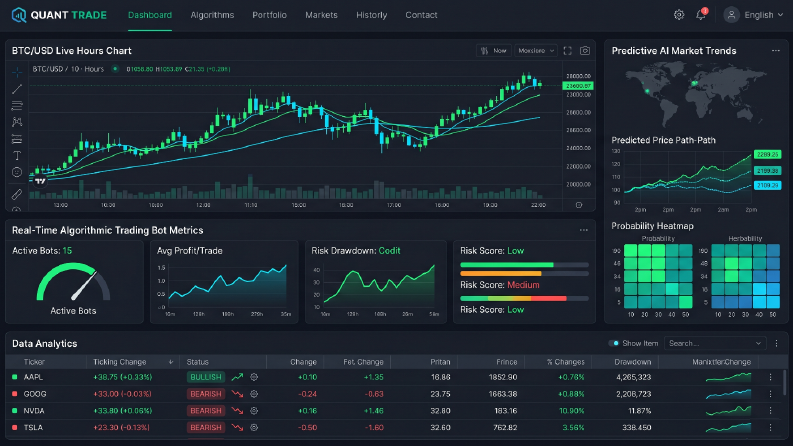Click the 2289.25 predicted price label
The image size is (793, 446).
coord(767,154)
